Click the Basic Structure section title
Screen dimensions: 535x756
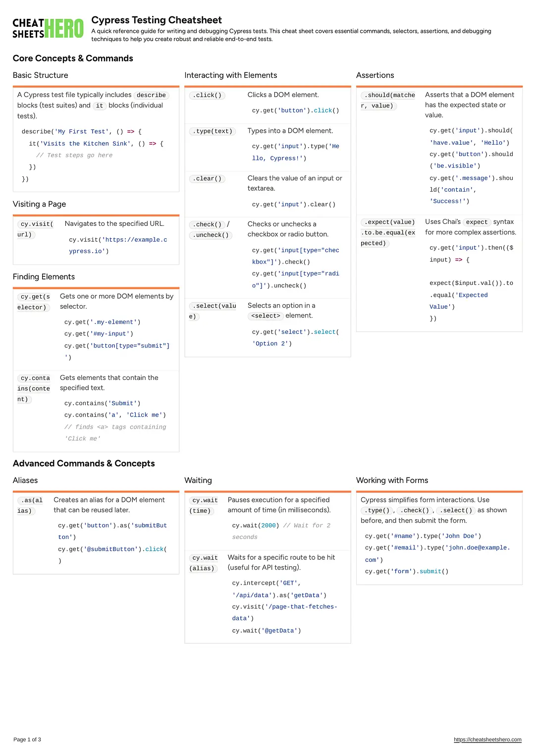point(41,75)
